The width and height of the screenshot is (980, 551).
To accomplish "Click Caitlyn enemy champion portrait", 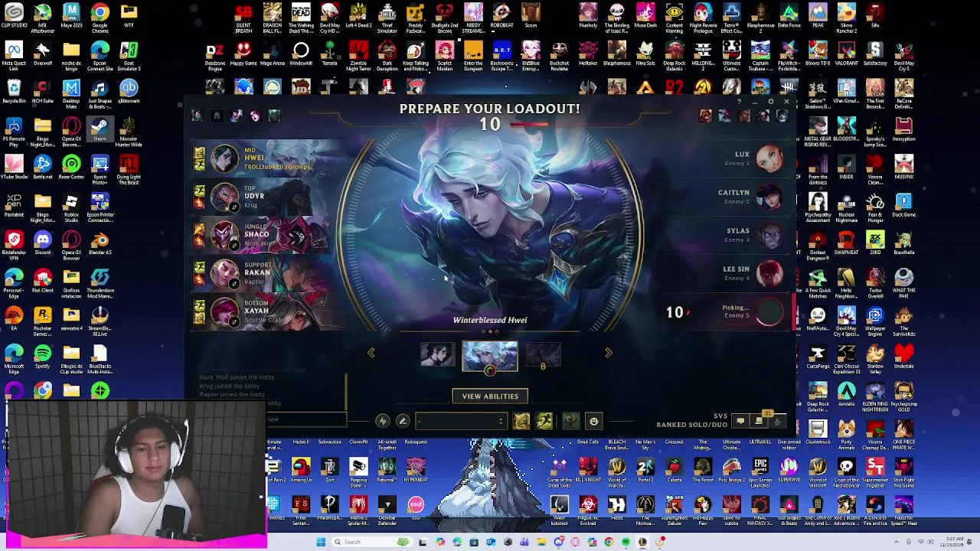I will [x=769, y=197].
